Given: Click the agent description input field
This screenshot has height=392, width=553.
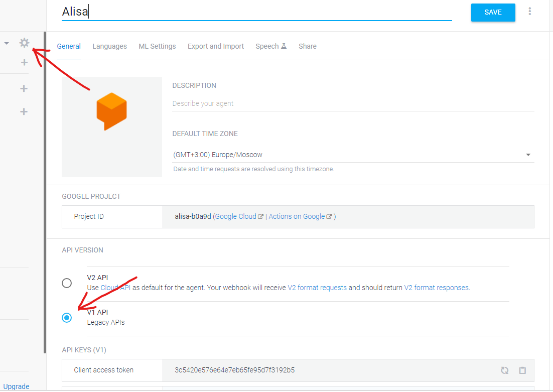Looking at the screenshot, I should coord(353,104).
